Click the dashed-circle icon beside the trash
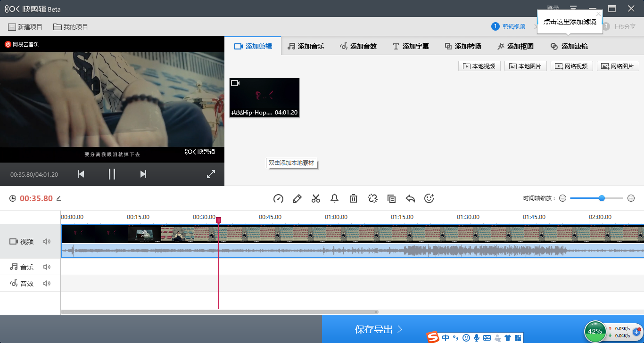The width and height of the screenshot is (644, 343). point(372,198)
